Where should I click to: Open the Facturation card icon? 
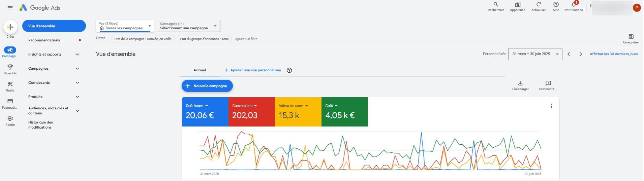click(10, 101)
